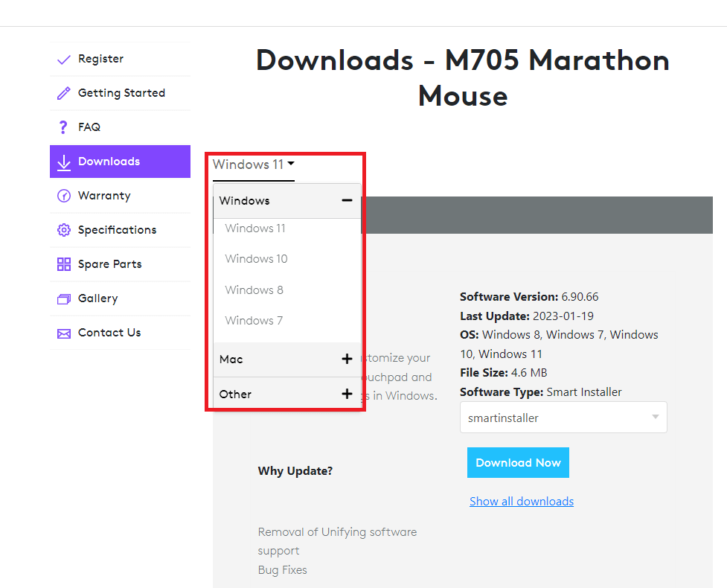The width and height of the screenshot is (727, 588).
Task: Click the Downloads arrow icon
Action: [x=64, y=162]
